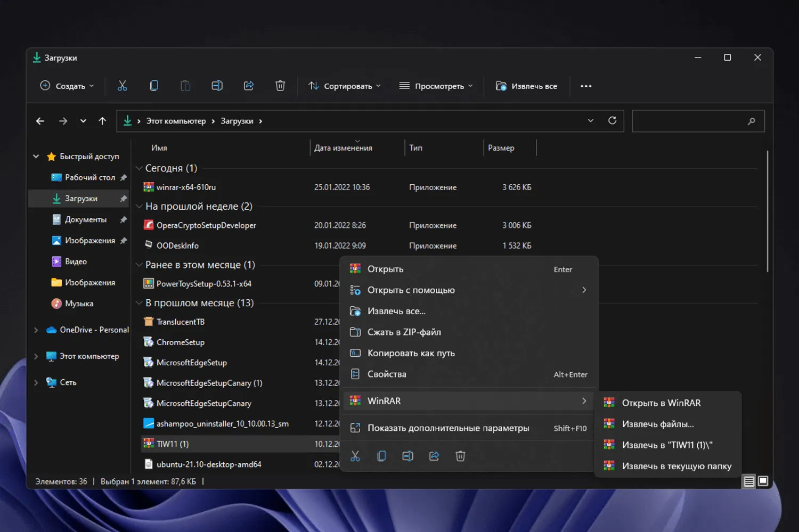The image size is (799, 532).
Task: Select the WinRAR context menu entry
Action: pos(469,401)
